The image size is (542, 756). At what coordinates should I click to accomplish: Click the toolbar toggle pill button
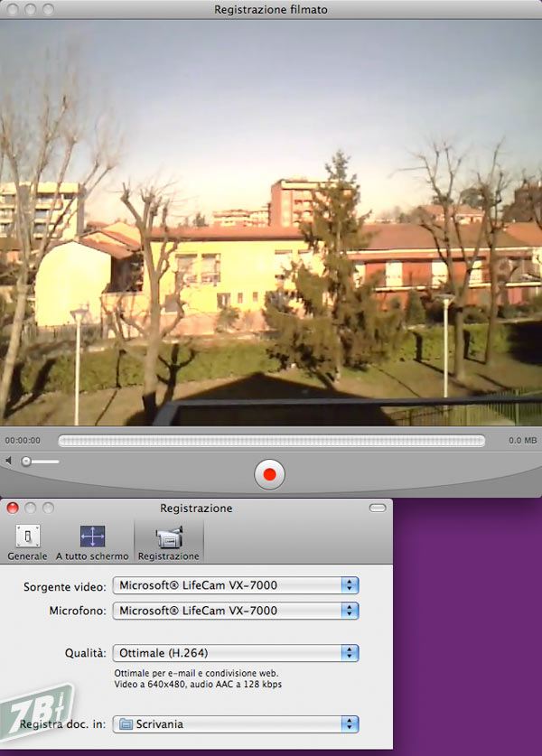pos(378,508)
